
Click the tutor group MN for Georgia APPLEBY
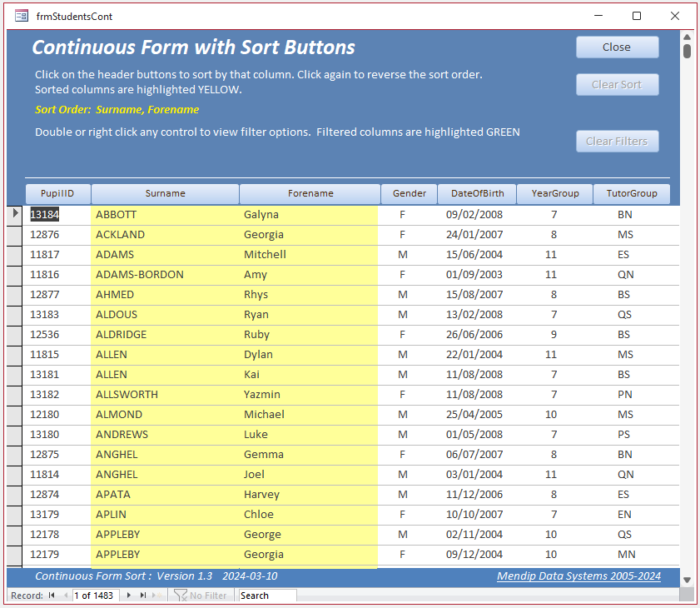(x=627, y=555)
